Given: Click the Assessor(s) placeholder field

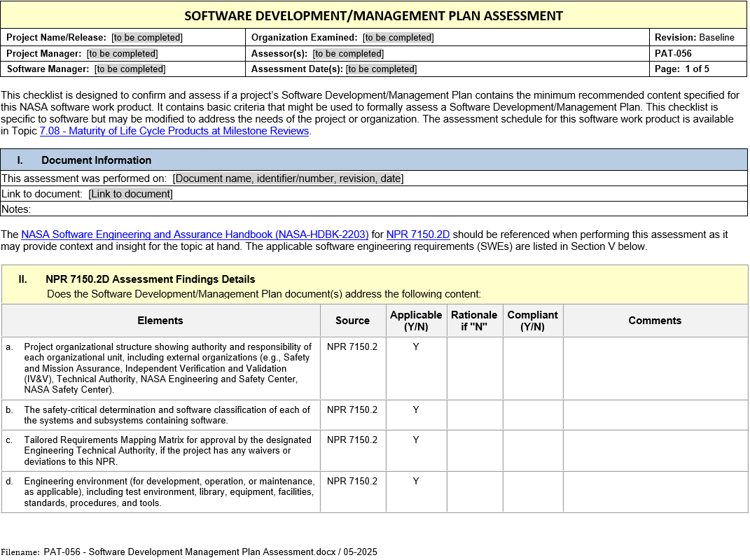Looking at the screenshot, I should coord(348,53).
